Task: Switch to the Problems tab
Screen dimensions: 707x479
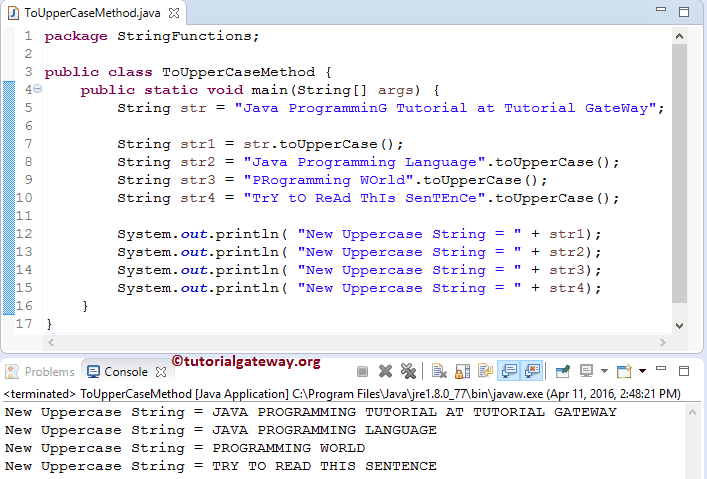Action: 41,372
